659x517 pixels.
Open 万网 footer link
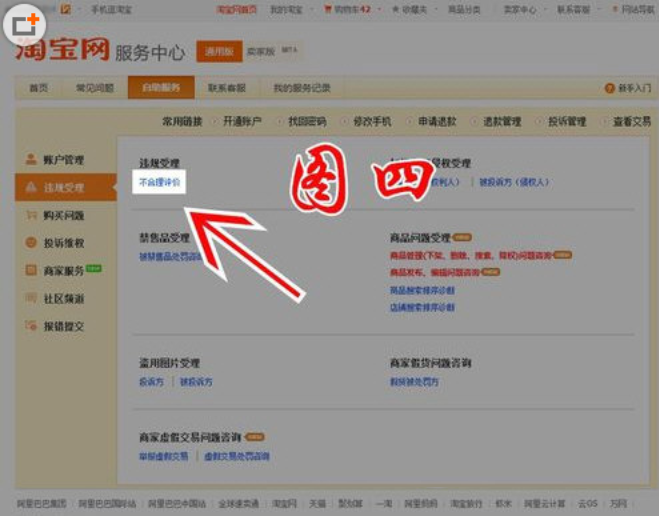click(x=618, y=503)
